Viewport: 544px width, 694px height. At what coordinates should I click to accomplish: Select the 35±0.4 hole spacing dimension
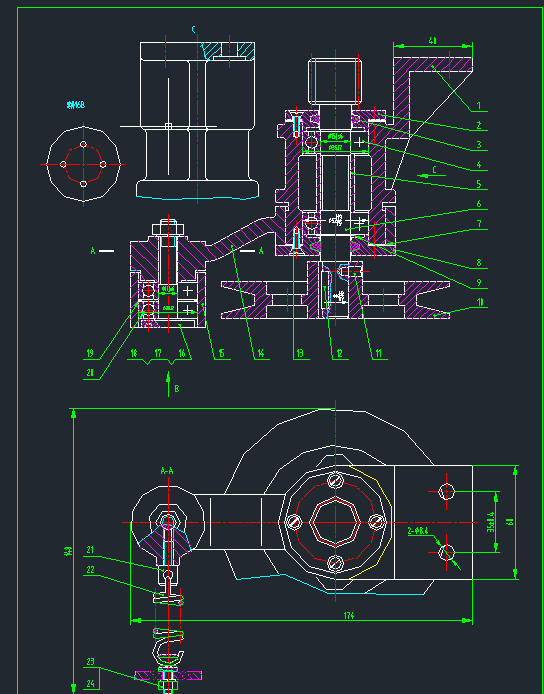click(490, 522)
